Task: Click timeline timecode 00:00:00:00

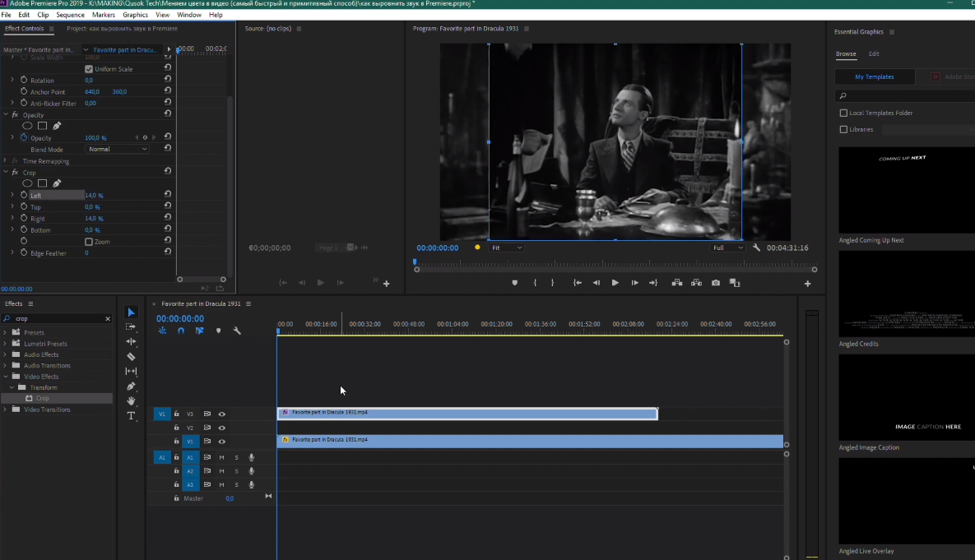Action: point(180,319)
